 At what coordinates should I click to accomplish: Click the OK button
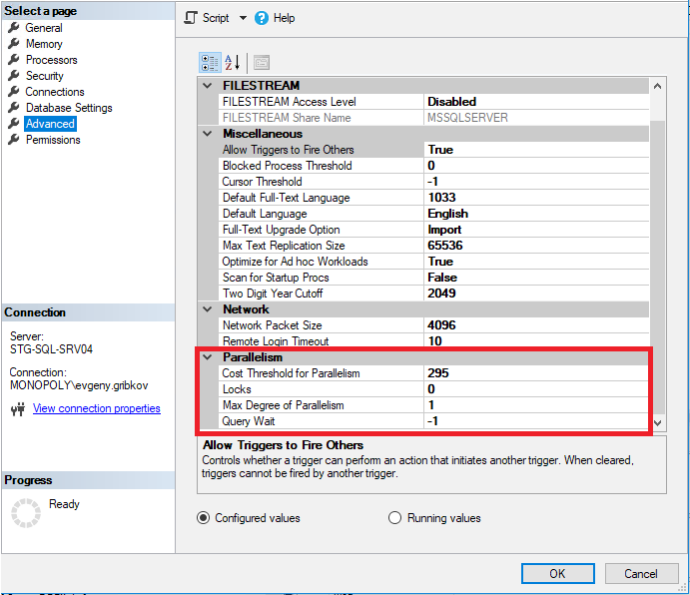tap(558, 573)
